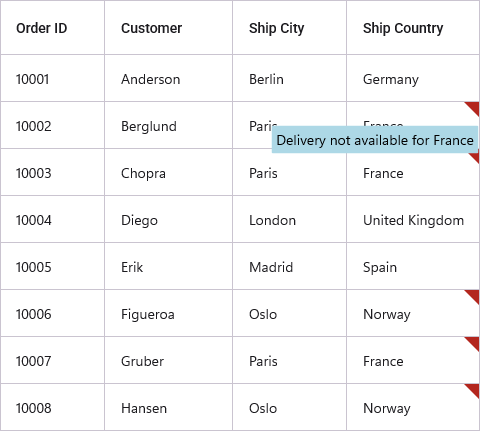Click the Berlin ship city cell

289,78
